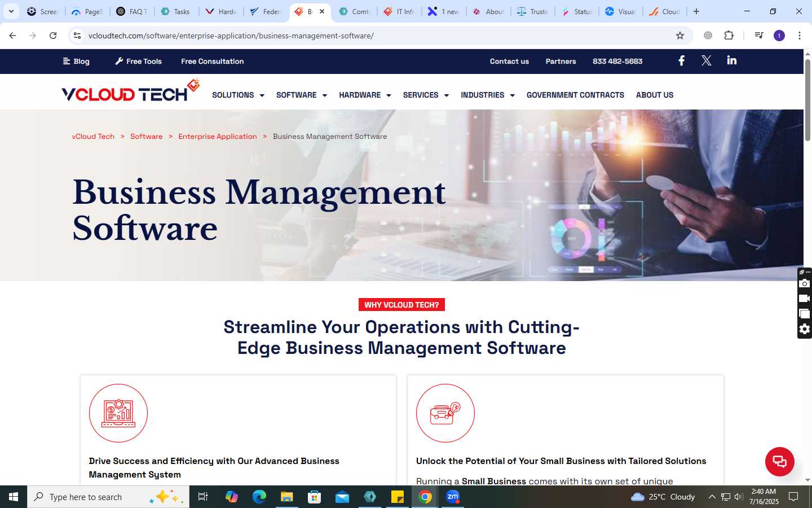Open the Free Tools link
The height and width of the screenshot is (508, 812).
coord(139,61)
